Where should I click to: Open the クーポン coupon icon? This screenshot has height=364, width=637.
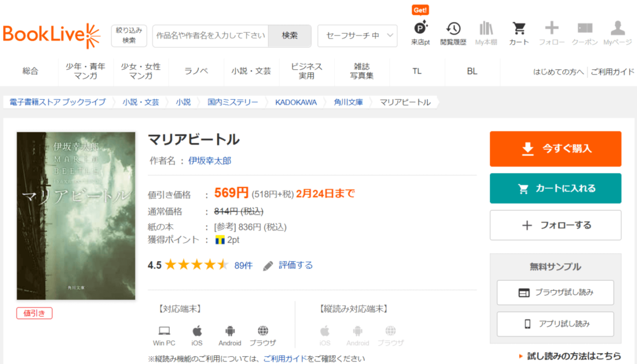point(585,34)
